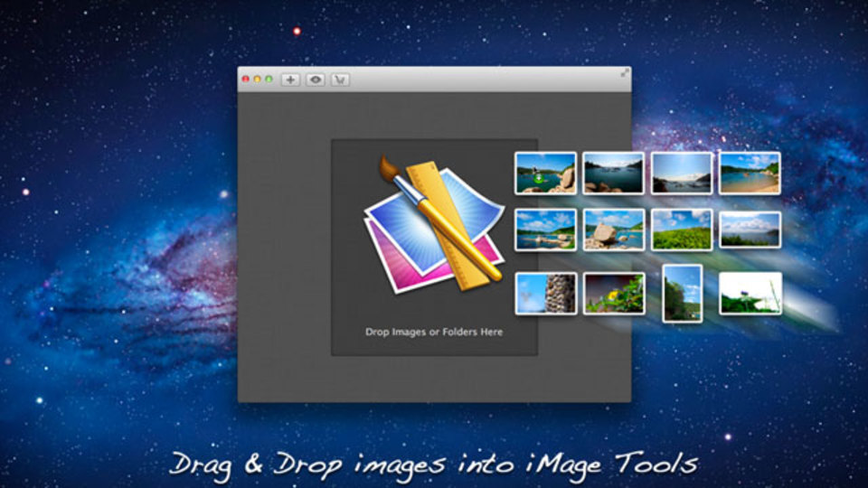This screenshot has width=868, height=488.
Task: Click the eye preview toolbar button
Action: [316, 80]
